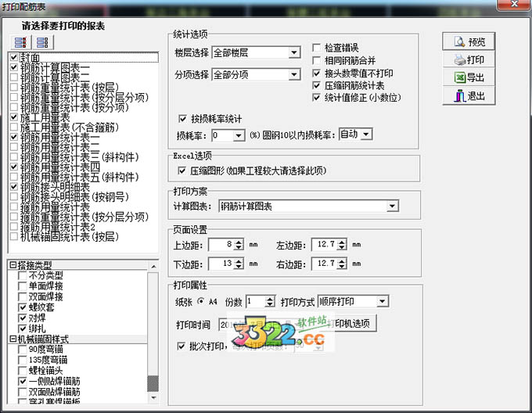Select A4 paper radio button
This screenshot has height=413, width=532.
pyautogui.click(x=201, y=301)
